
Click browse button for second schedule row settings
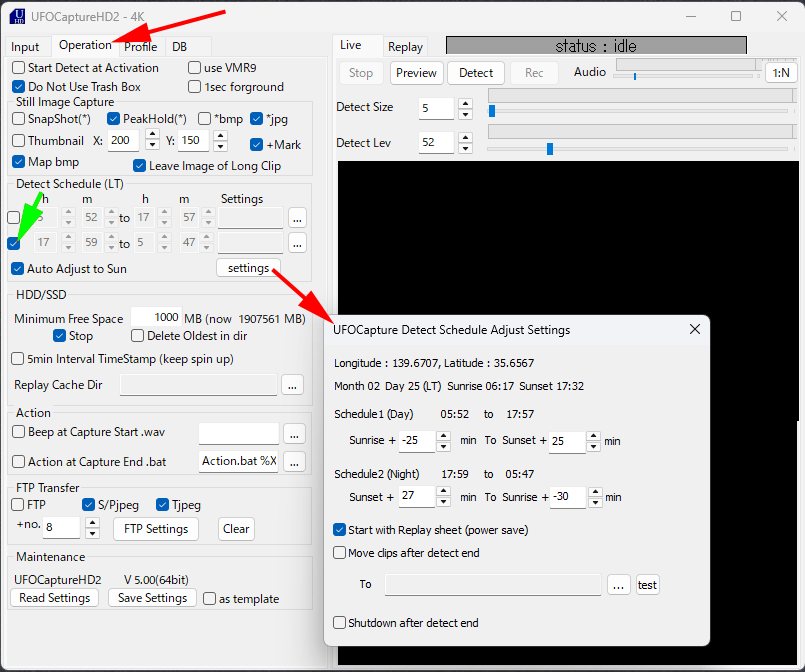click(297, 243)
